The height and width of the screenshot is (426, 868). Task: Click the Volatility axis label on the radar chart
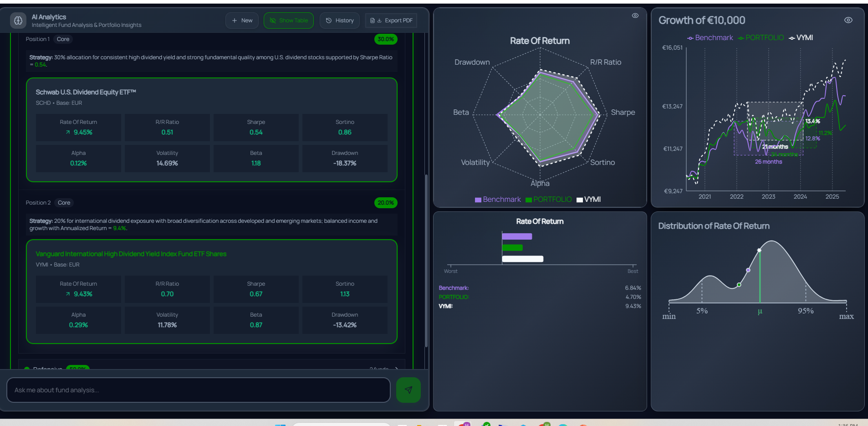pyautogui.click(x=475, y=163)
